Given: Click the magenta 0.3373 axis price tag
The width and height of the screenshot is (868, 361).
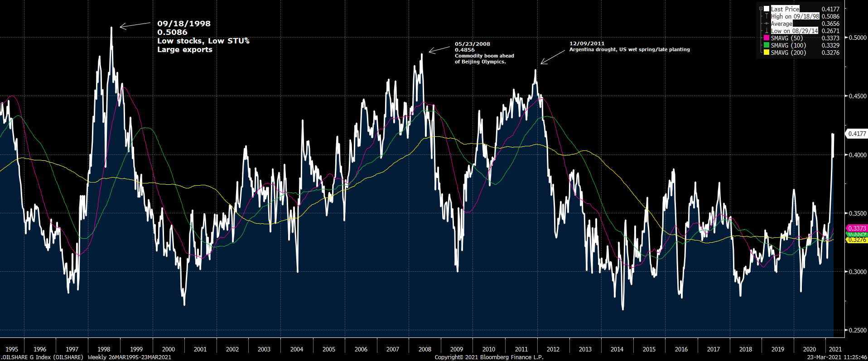Looking at the screenshot, I should click(x=857, y=228).
